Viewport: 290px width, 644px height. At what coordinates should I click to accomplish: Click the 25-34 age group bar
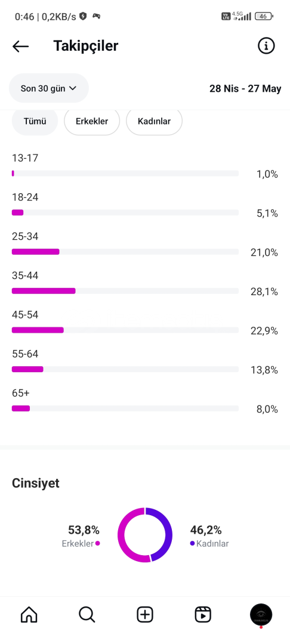pyautogui.click(x=125, y=252)
